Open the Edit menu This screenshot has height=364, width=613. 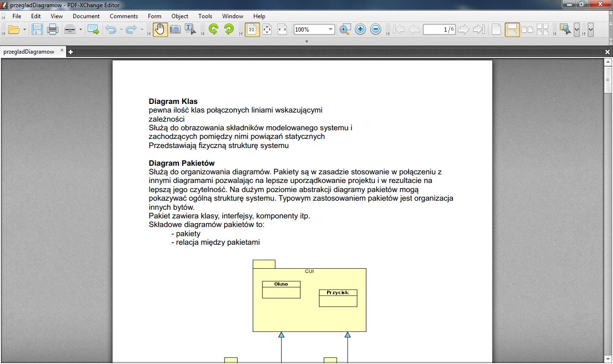click(36, 16)
